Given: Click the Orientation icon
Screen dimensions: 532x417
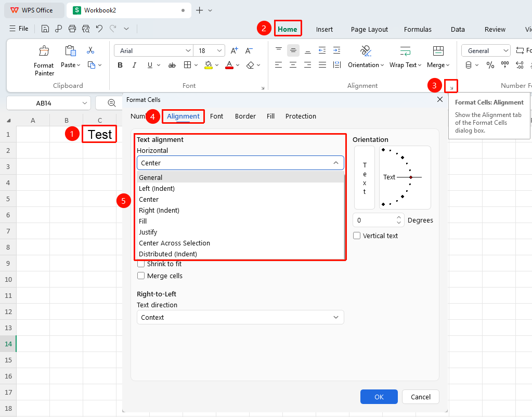Looking at the screenshot, I should click(366, 51).
